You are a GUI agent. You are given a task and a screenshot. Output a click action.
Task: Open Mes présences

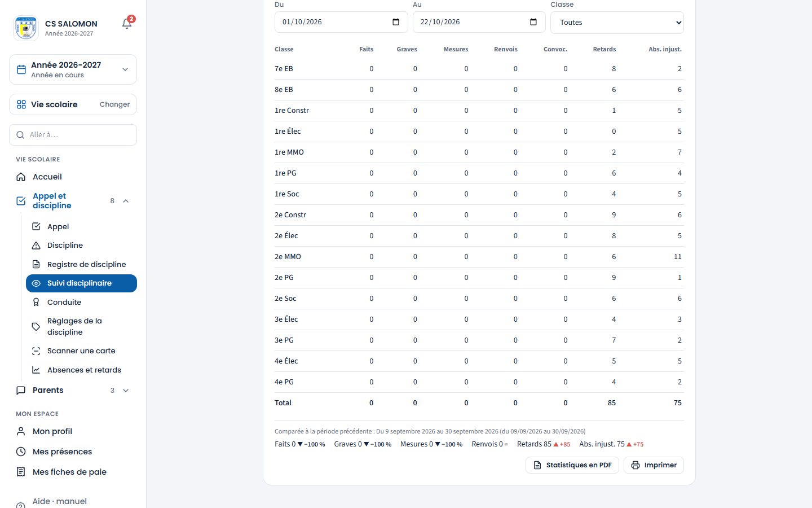click(73, 452)
